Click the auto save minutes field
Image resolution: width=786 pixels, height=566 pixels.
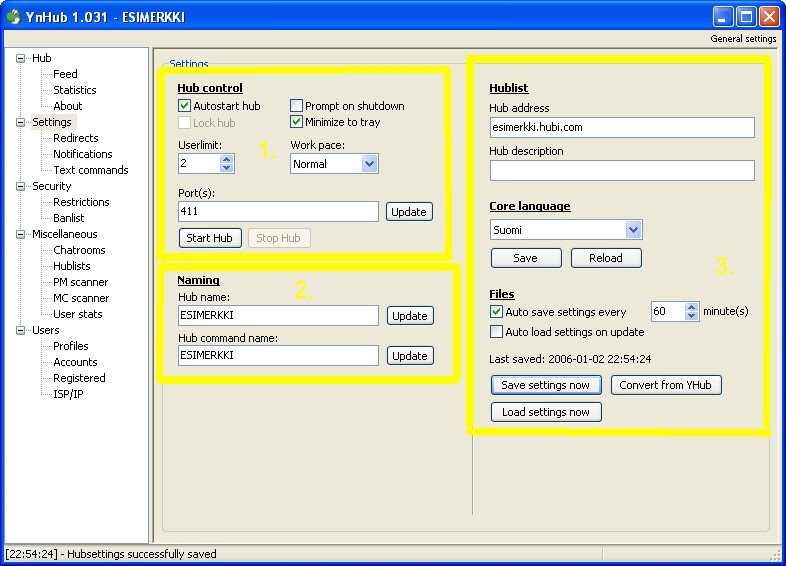[668, 311]
